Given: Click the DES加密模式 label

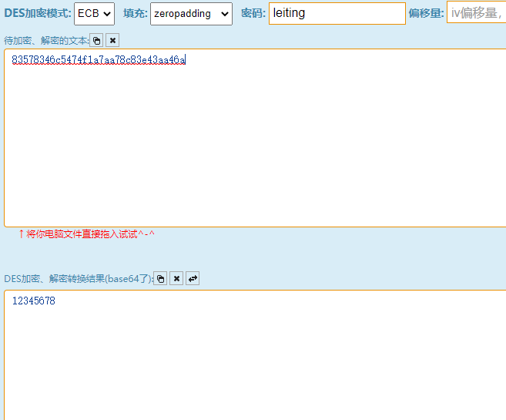Looking at the screenshot, I should point(38,13).
